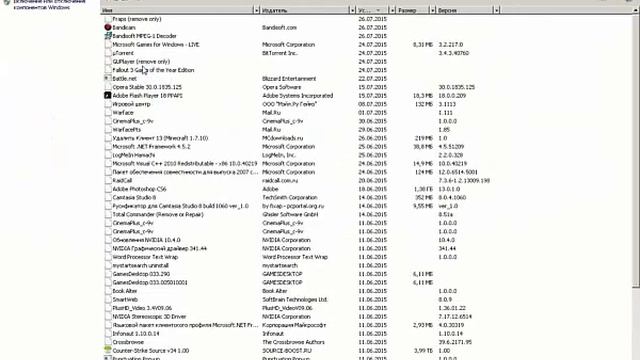
Task: Click the red Bandicam program icon
Action: point(108,27)
